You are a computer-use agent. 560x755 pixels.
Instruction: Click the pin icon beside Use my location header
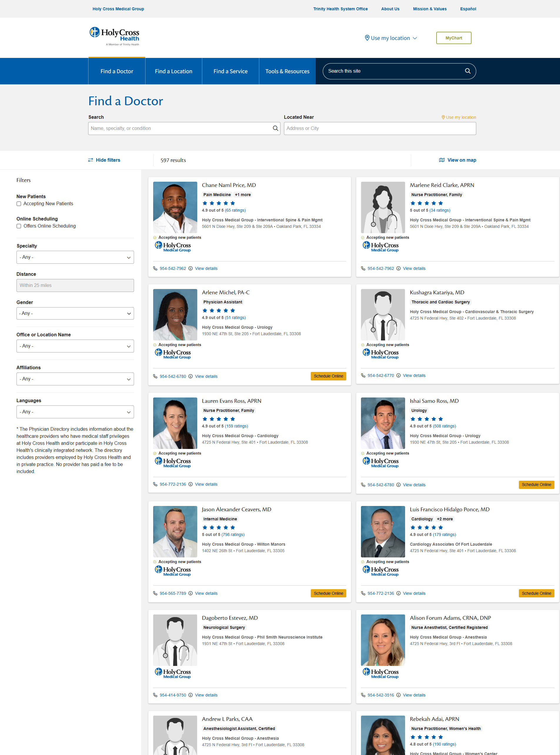[367, 38]
